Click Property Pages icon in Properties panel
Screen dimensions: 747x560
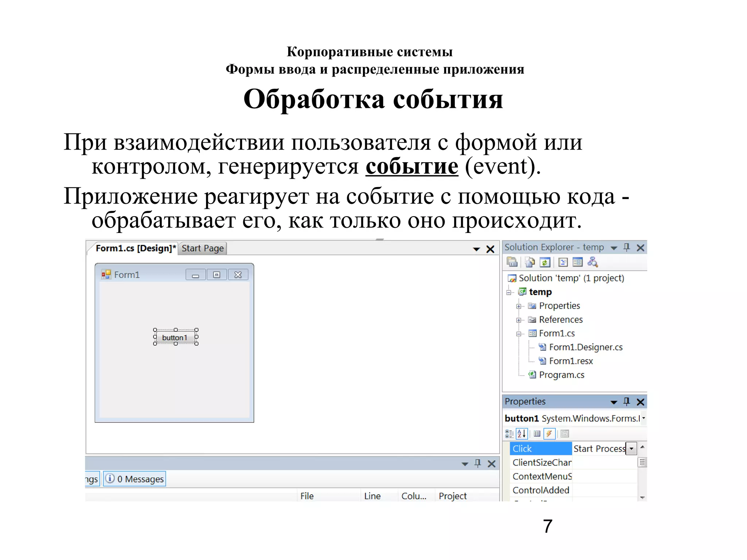[x=565, y=433]
